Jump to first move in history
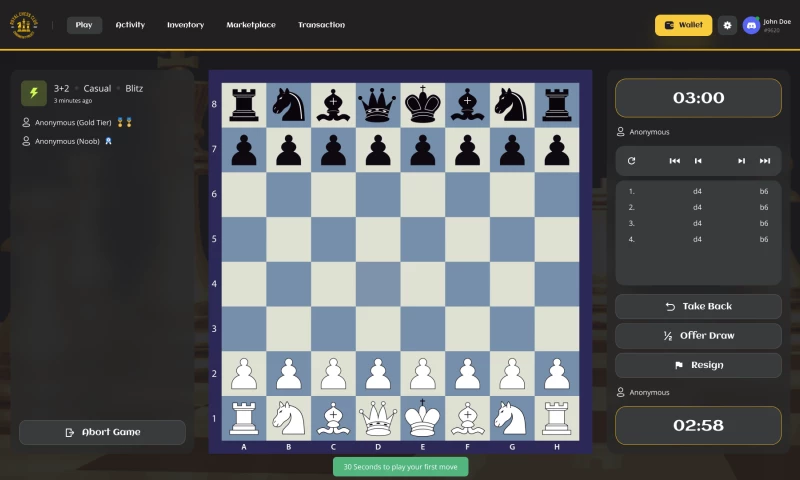The width and height of the screenshot is (800, 480). (674, 161)
